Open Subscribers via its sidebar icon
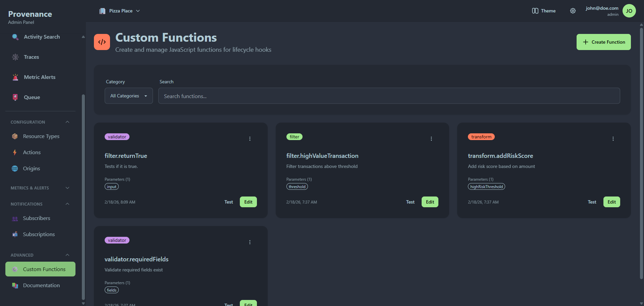Viewport: 644px width, 306px height. tap(15, 218)
